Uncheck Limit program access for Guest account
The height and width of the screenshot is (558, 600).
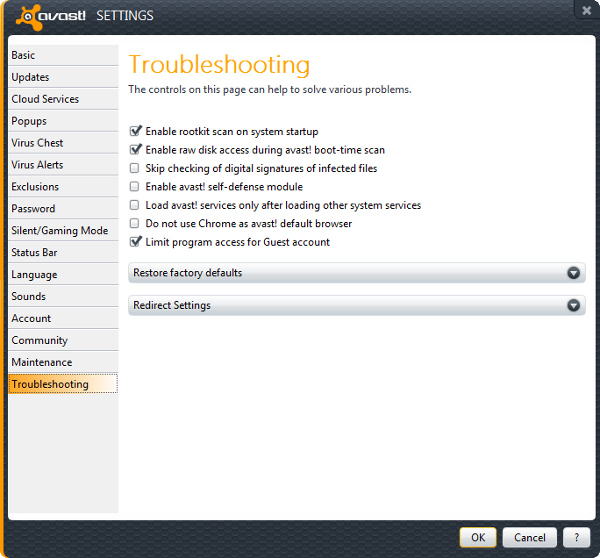135,242
